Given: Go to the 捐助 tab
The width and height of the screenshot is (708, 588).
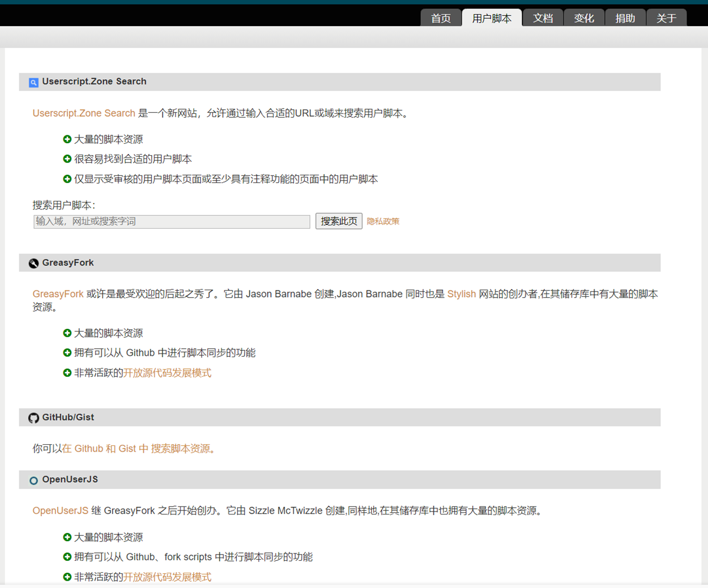Looking at the screenshot, I should [625, 18].
